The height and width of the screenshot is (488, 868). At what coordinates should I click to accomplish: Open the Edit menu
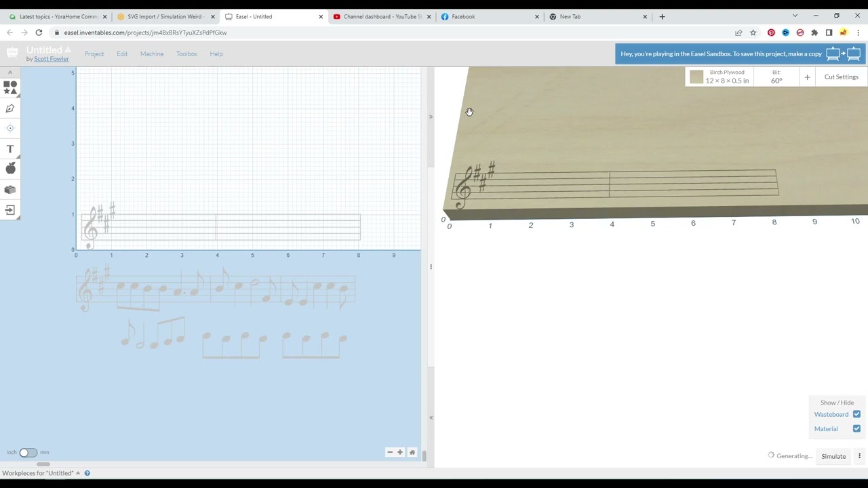click(122, 54)
